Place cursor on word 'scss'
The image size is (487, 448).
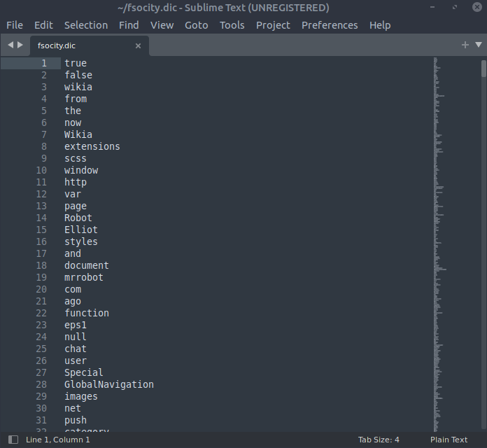pos(76,158)
